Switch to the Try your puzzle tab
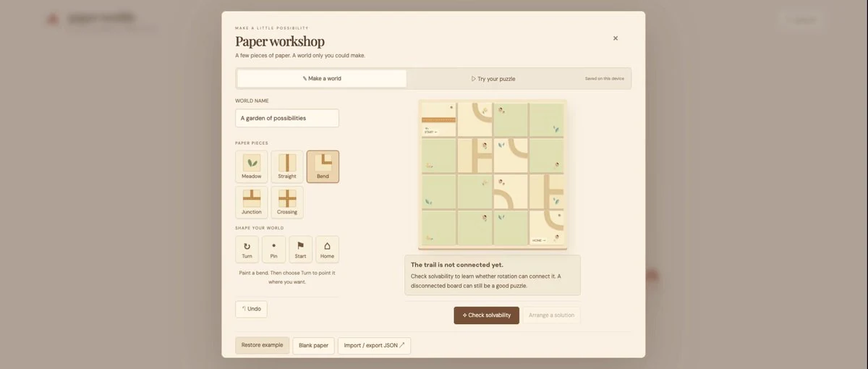This screenshot has width=868, height=369. pyautogui.click(x=493, y=78)
